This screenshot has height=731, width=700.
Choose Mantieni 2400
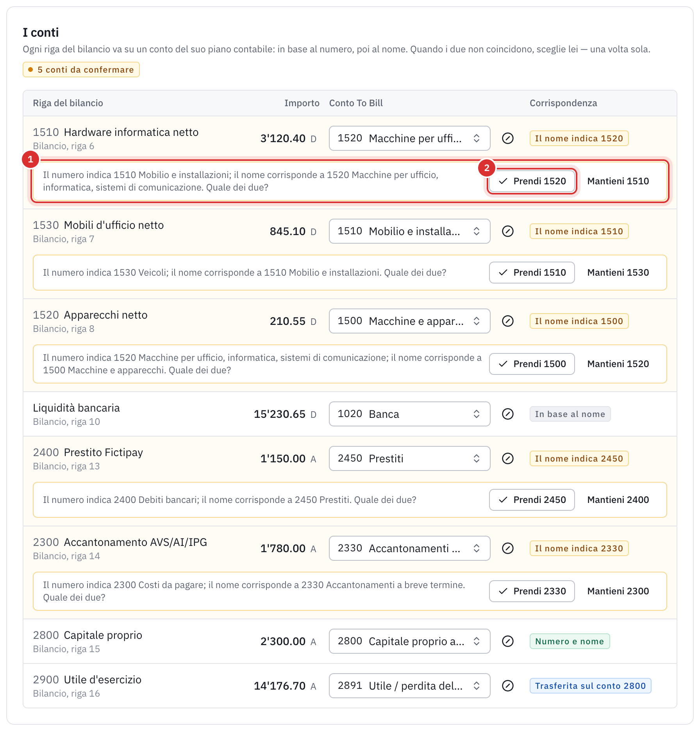pos(618,500)
